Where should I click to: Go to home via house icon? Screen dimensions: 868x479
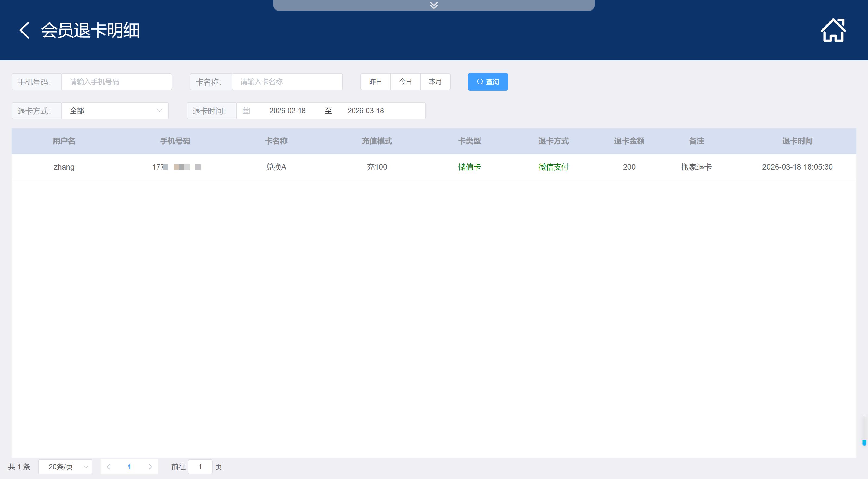pos(833,30)
